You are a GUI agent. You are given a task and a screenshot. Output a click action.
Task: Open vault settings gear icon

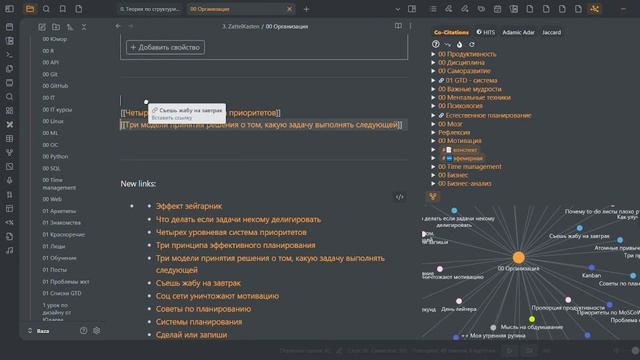(97, 331)
